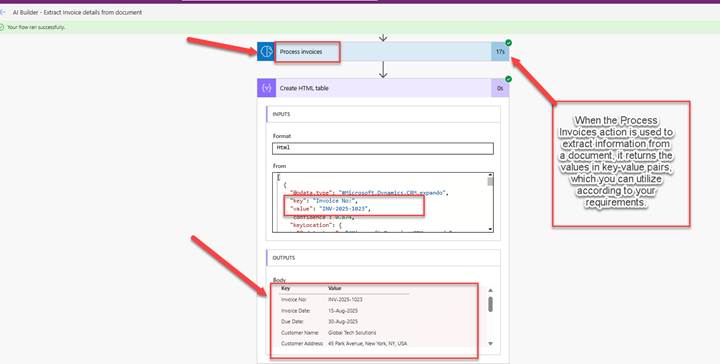The height and width of the screenshot is (364, 720).
Task: Click the Create HTML table variable icon
Action: click(266, 88)
